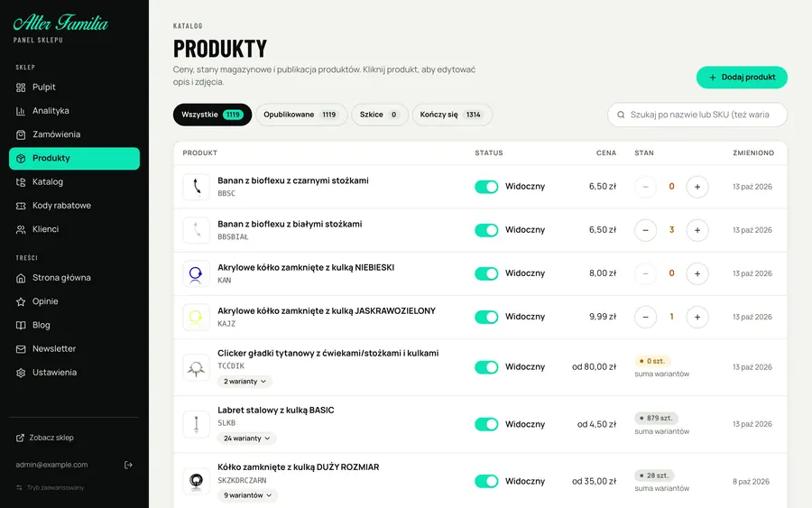The height and width of the screenshot is (508, 812).
Task: Click the 28 szt. stock badge
Action: (654, 476)
